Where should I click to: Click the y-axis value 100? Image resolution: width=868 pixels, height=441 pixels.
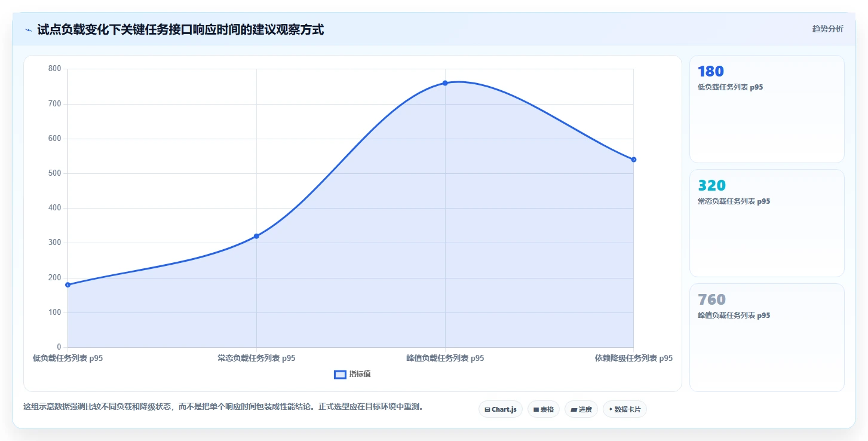tap(55, 313)
